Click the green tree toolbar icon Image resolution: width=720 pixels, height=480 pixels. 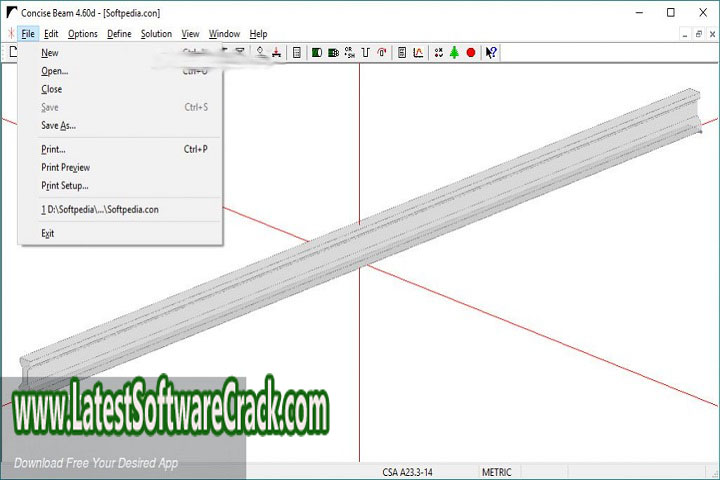454,52
